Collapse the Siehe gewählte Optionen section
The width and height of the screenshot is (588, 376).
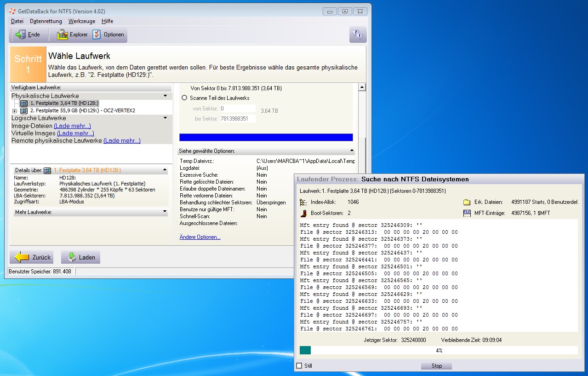pos(352,151)
